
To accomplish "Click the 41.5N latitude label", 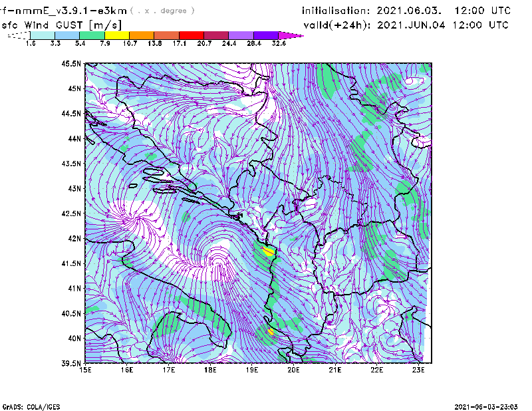I will click(x=71, y=263).
